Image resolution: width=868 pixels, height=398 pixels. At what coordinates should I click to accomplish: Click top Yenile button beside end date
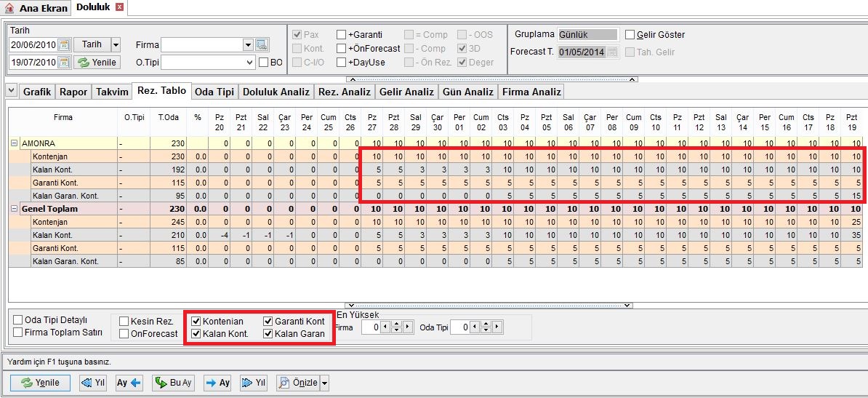(97, 62)
